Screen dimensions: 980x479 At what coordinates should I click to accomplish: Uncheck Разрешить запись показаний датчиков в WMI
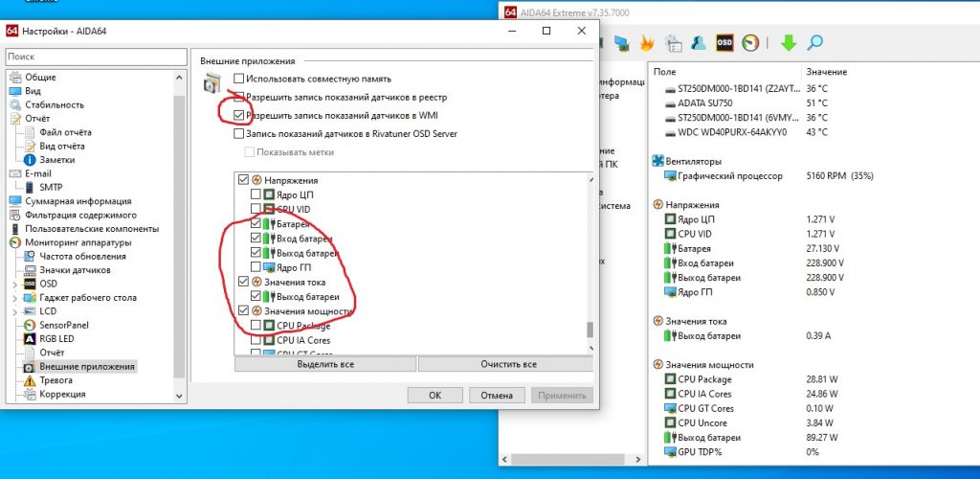tap(238, 116)
